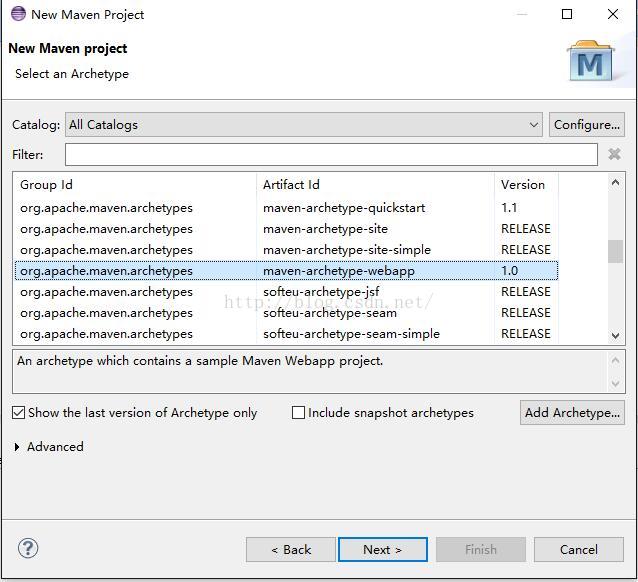Click into the Filter text field
Viewport: 638px width, 582px height.
331,155
